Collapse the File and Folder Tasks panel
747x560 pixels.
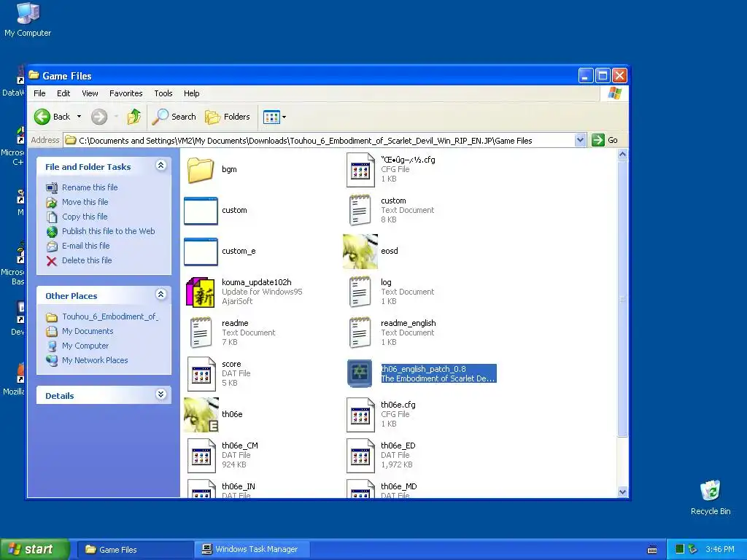pyautogui.click(x=160, y=166)
